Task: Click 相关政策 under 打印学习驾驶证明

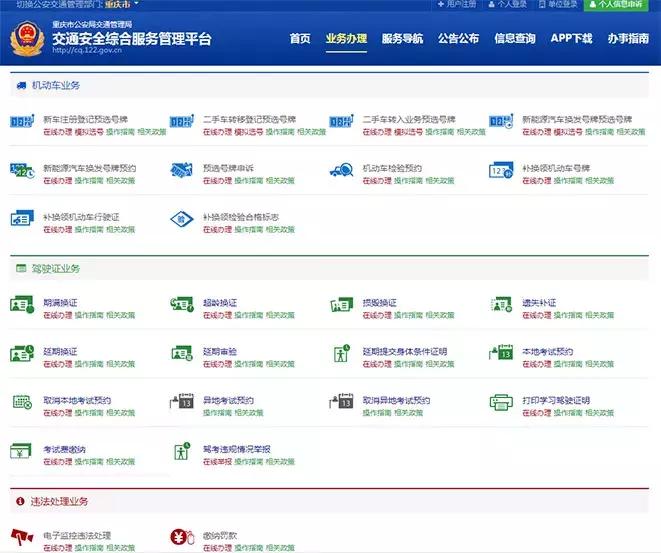Action: coord(599,413)
